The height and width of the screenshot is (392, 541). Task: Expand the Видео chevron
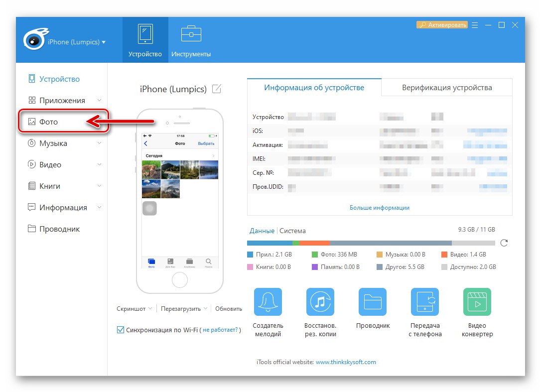pyautogui.click(x=99, y=164)
